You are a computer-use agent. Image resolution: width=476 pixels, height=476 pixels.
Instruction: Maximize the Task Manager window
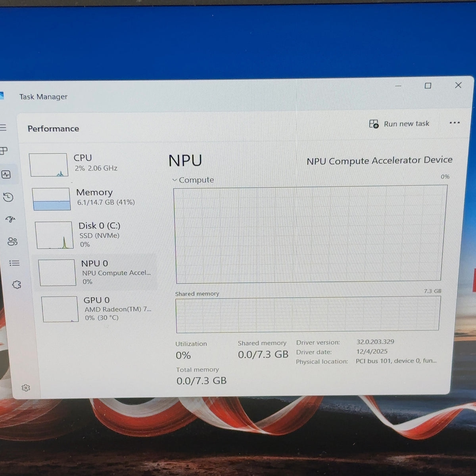tap(428, 86)
